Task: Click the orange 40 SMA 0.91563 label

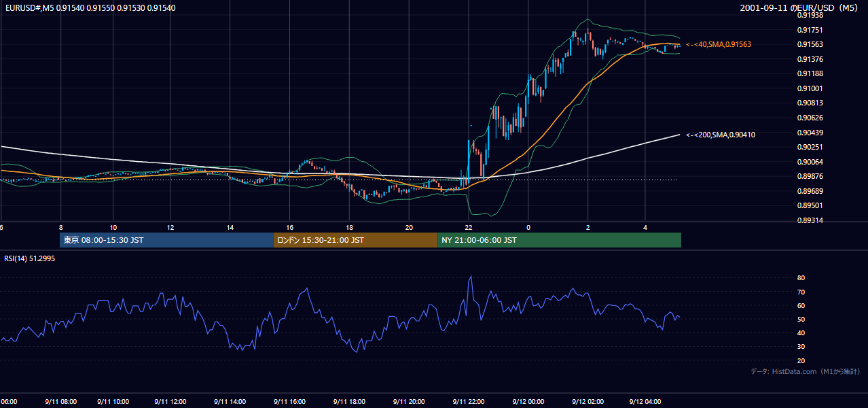Action: click(719, 44)
